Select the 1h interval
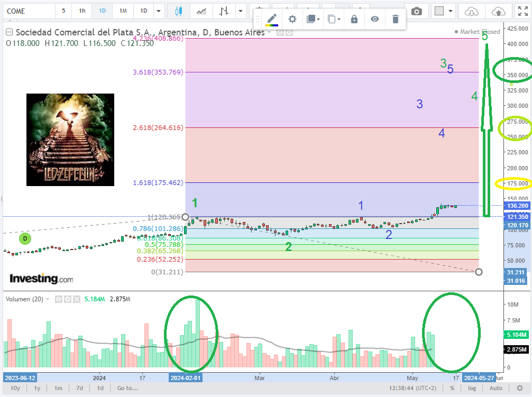The image size is (532, 397). 82,11
